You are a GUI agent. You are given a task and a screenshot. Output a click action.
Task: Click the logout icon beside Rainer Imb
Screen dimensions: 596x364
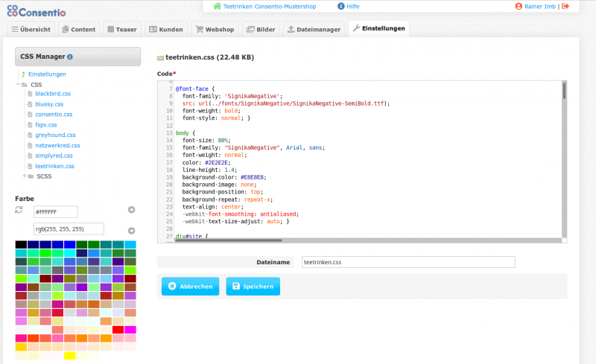coord(565,6)
